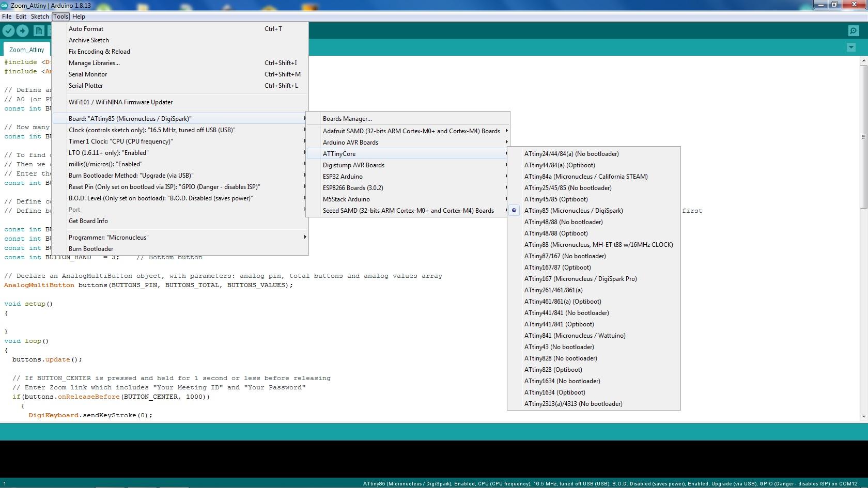The height and width of the screenshot is (488, 868).
Task: Expand the Burn Bootloader Method submenu
Action: pos(180,176)
